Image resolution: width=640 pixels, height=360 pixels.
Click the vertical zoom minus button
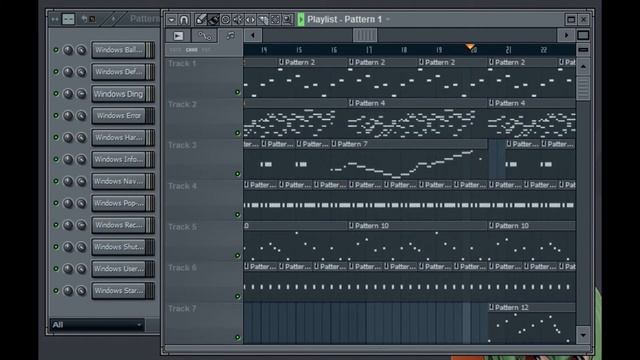point(583,50)
